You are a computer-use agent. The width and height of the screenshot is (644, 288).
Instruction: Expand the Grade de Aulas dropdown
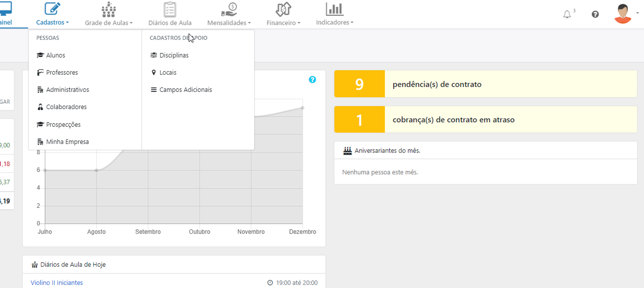coord(109,23)
